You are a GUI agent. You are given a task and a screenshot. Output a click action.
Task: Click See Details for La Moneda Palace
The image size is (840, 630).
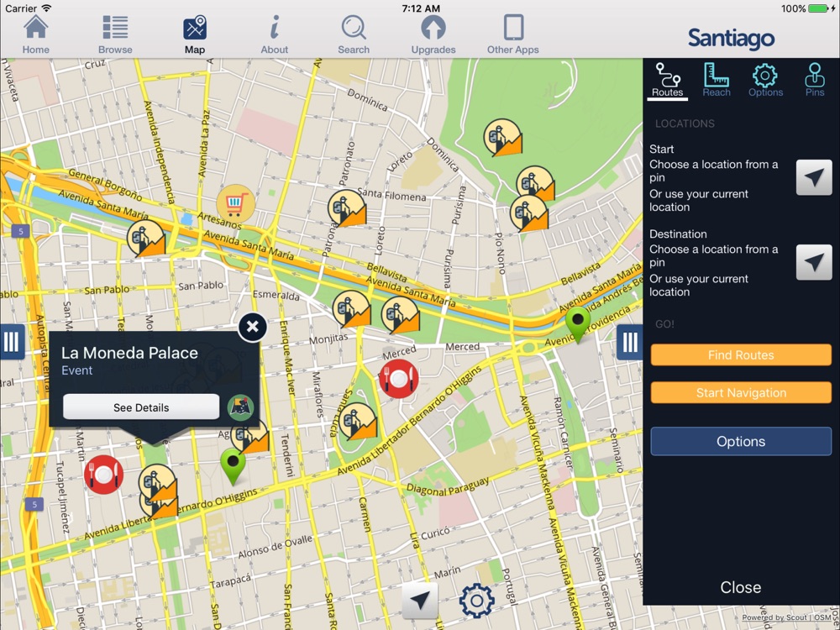point(141,407)
